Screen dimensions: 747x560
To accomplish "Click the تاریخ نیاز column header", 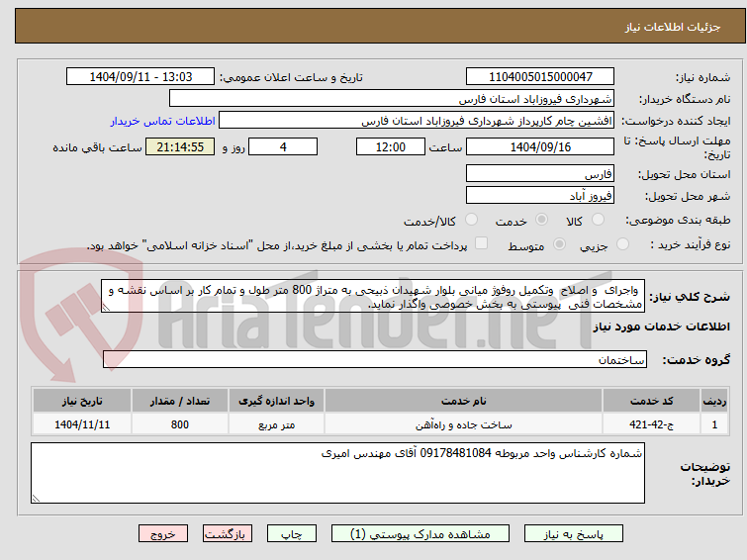I will tap(82, 401).
